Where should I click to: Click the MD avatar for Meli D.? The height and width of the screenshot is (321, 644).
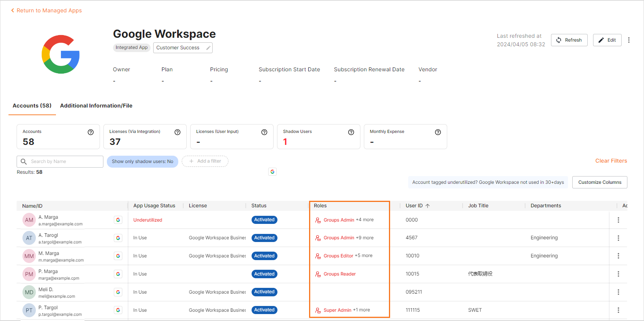[29, 292]
